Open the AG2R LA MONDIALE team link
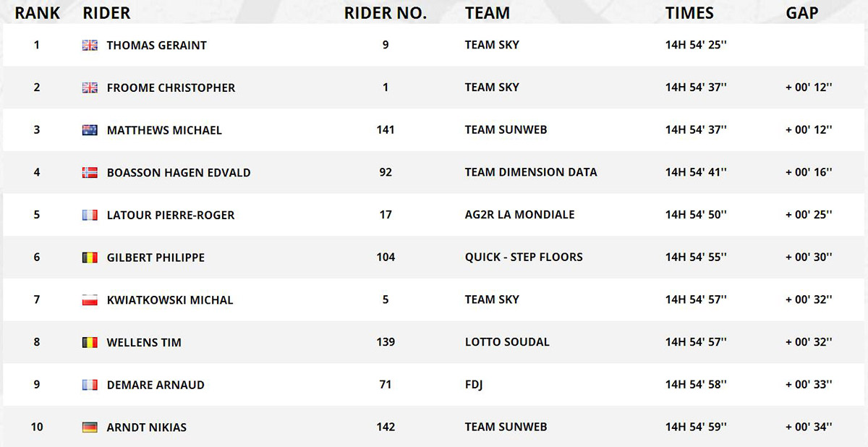This screenshot has height=447, width=868. coord(520,215)
